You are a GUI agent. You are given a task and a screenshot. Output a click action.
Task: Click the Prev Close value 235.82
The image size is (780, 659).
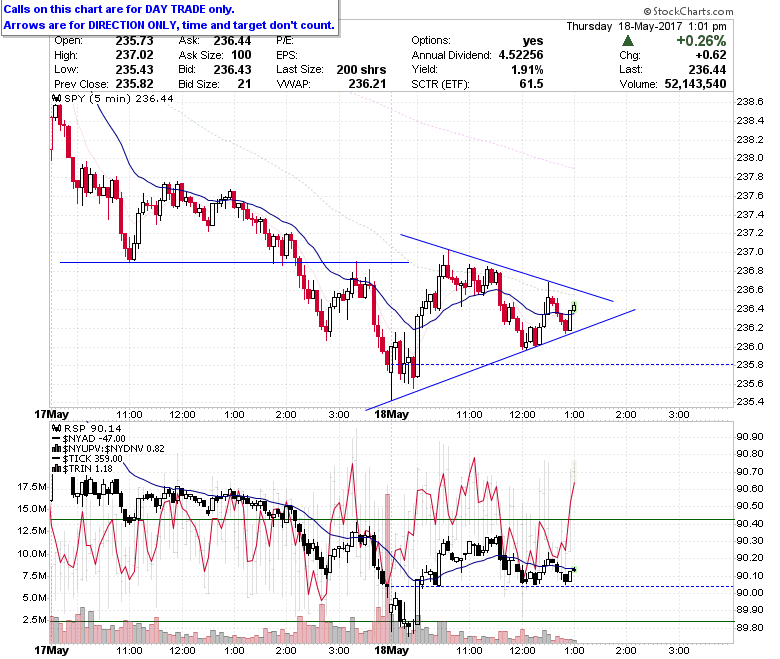[x=134, y=84]
